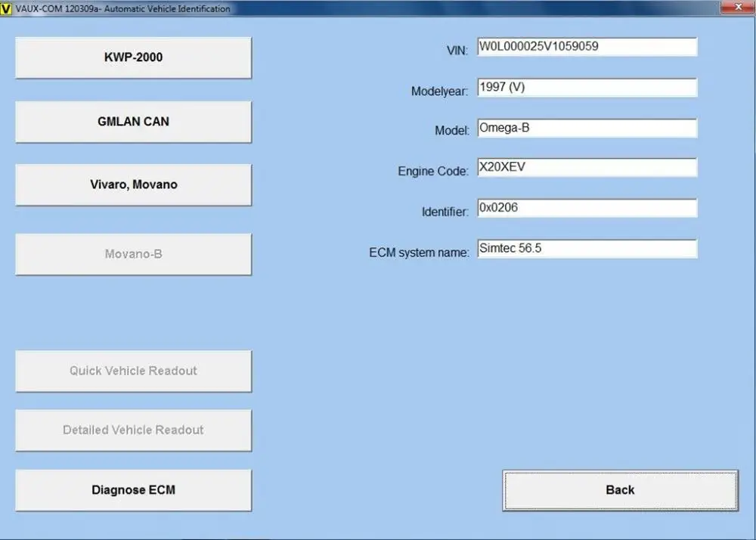This screenshot has height=540, width=756.
Task: Go Back to the previous screen
Action: [x=620, y=490]
